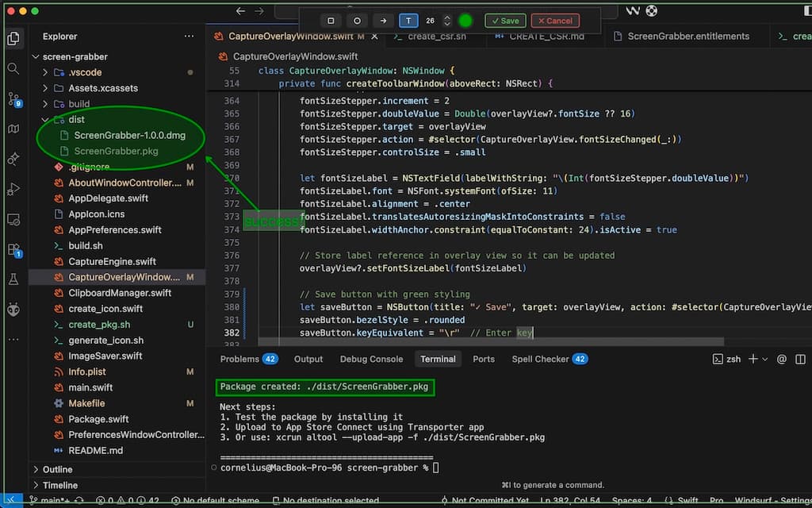Viewport: 812px width, 508px height.
Task: Open the Search view in the activity bar
Action: pyautogui.click(x=13, y=69)
